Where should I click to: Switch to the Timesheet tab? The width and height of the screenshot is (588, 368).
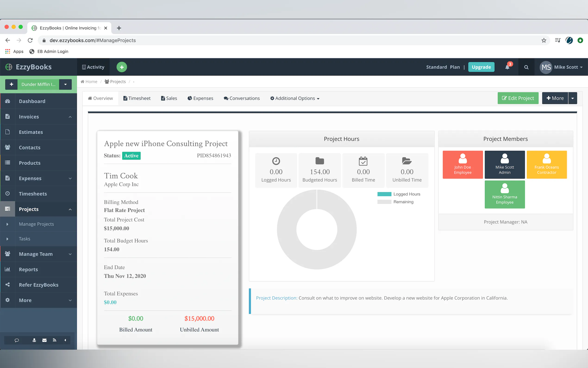pyautogui.click(x=137, y=98)
